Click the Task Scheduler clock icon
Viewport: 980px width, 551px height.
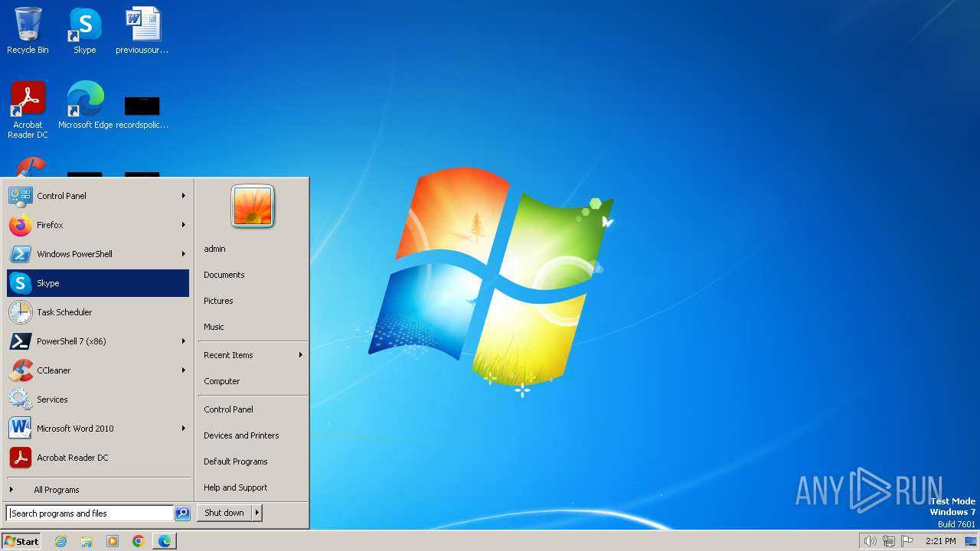pyautogui.click(x=20, y=312)
